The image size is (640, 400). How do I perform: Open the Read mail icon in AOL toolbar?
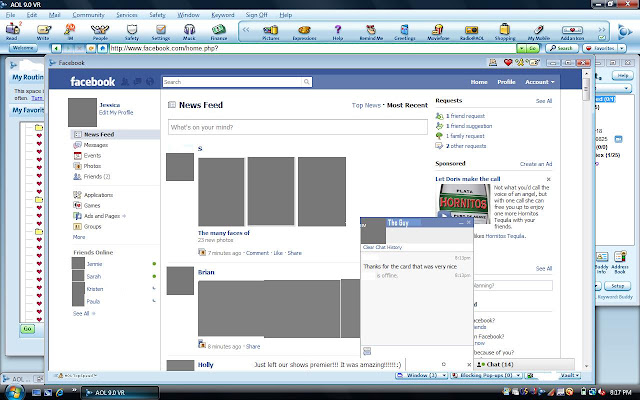coord(12,31)
